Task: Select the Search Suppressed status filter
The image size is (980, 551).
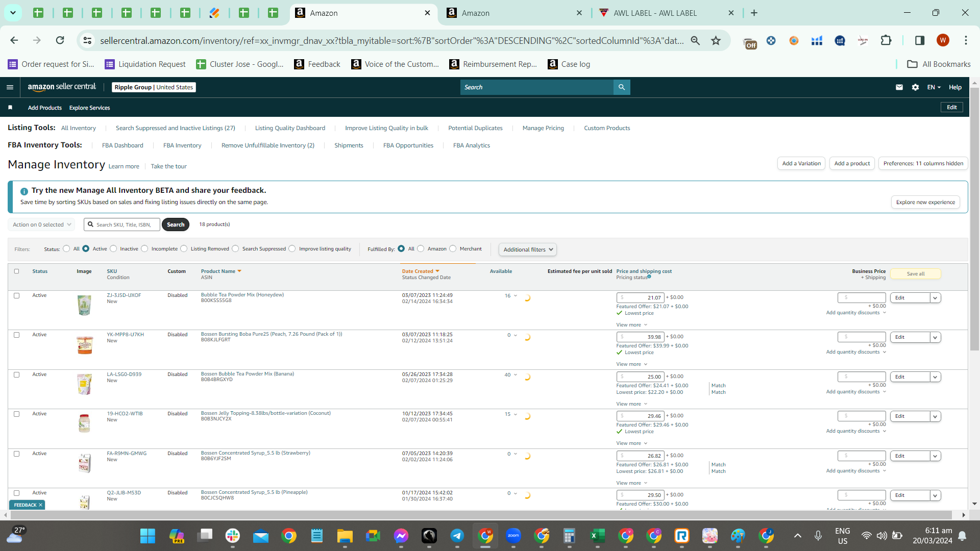Action: (235, 249)
